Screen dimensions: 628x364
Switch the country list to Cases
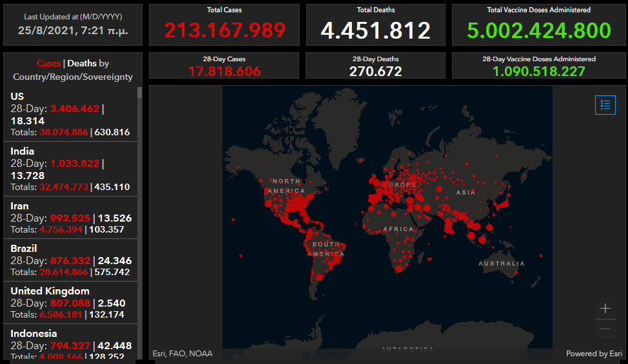click(48, 63)
